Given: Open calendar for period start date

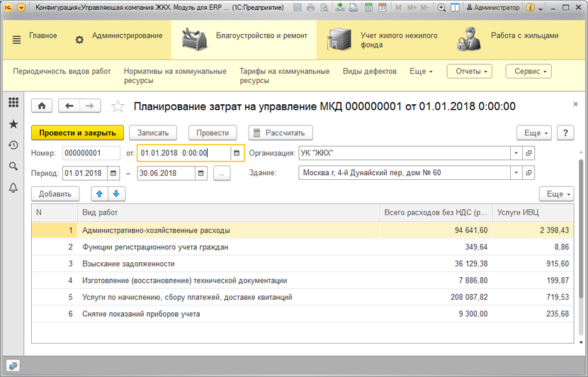Looking at the screenshot, I should [x=113, y=174].
